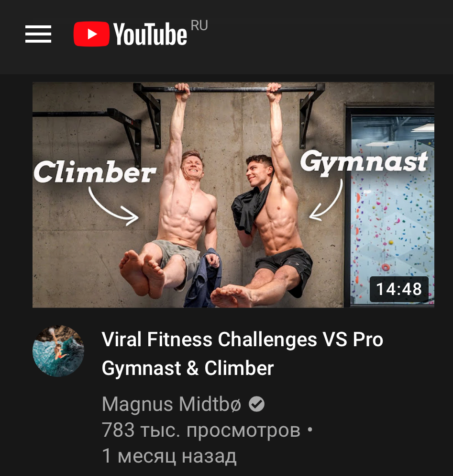Click the 1 месяц назад upload date
Image resolution: width=453 pixels, height=476 pixels.
click(169, 456)
